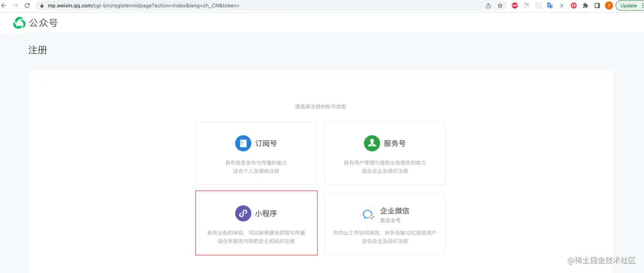
Task: Click the blue X extension icon
Action: [562, 6]
